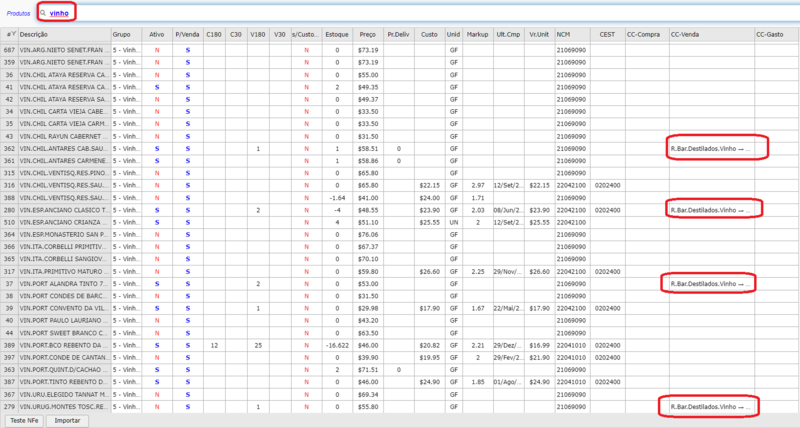Click CEST 0202400 in row 316
The height and width of the screenshot is (428, 800).
click(608, 185)
